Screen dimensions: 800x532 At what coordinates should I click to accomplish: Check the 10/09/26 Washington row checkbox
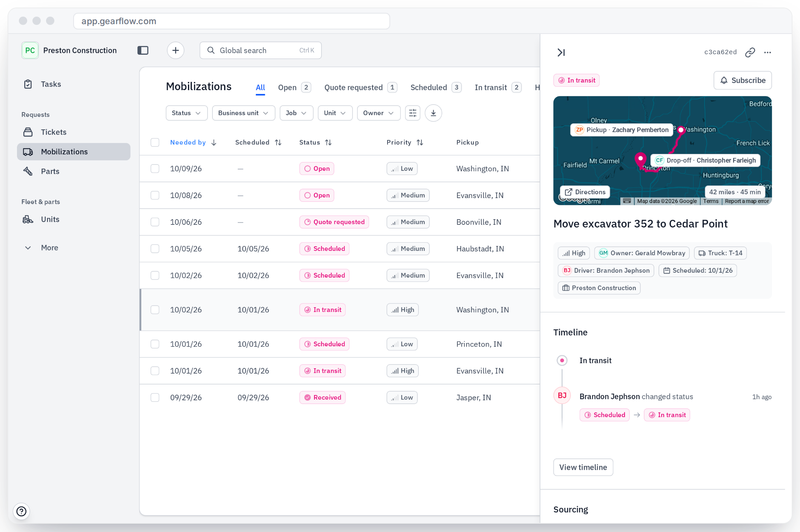155,169
